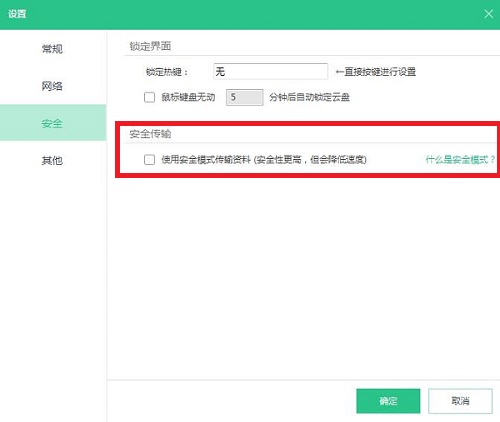Select the 安全 tab in the sidebar
This screenshot has width=500, height=422.
[52, 123]
